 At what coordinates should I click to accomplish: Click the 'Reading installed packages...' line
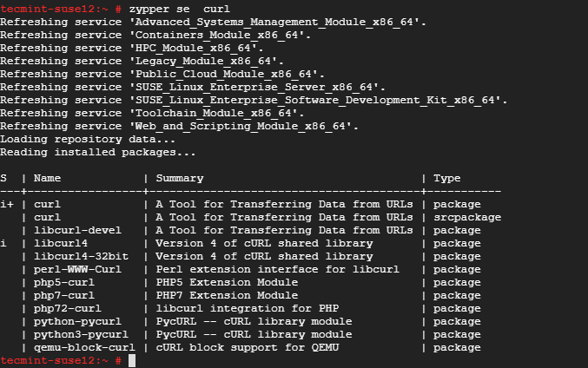click(x=98, y=152)
